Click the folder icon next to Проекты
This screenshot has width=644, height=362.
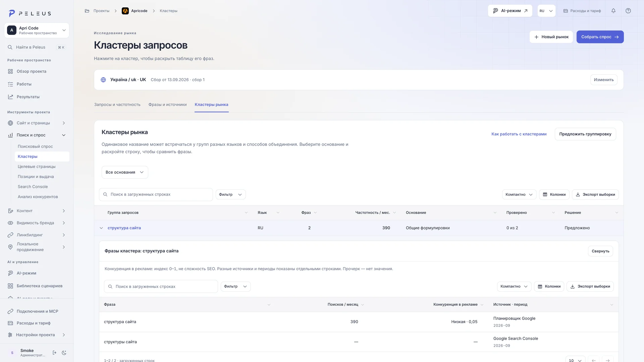(x=87, y=11)
